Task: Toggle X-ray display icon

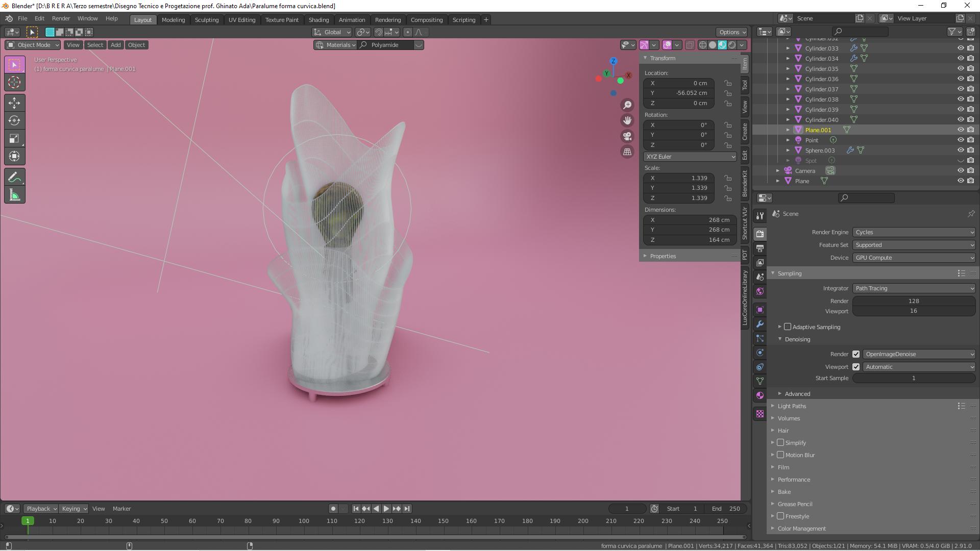Action: tap(690, 45)
